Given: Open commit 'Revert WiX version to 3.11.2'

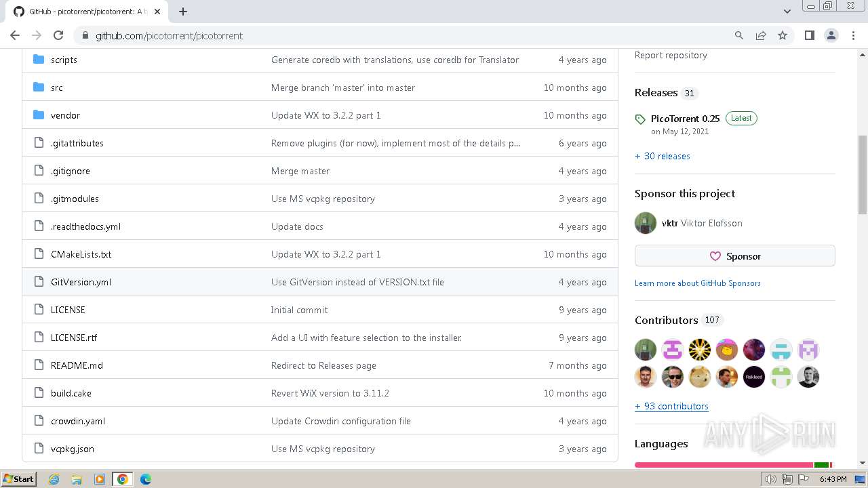Looking at the screenshot, I should tap(330, 393).
